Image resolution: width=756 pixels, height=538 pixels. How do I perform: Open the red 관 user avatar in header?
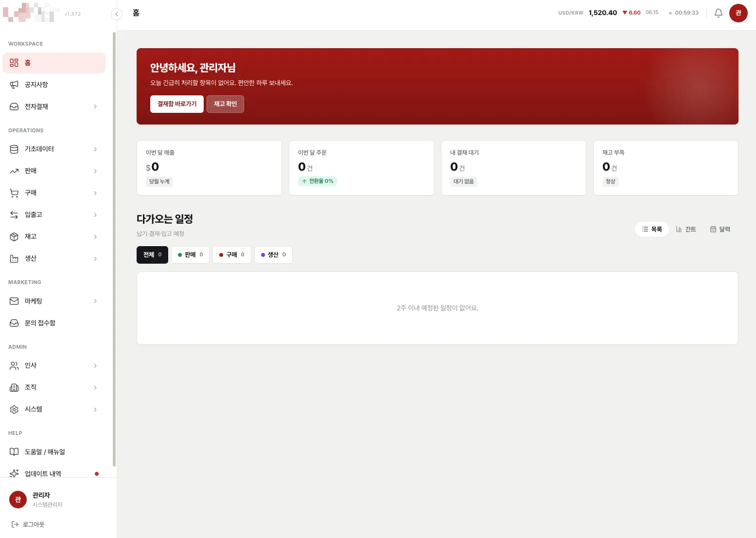click(x=738, y=13)
